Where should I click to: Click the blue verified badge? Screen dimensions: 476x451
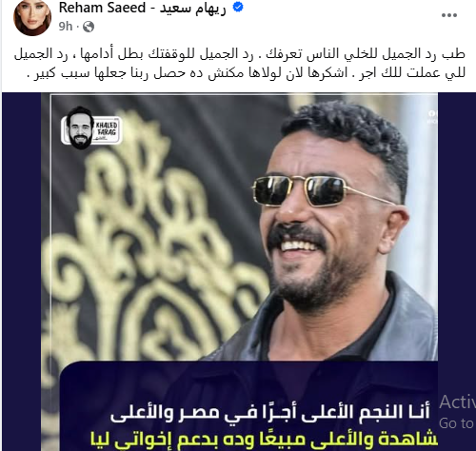tap(238, 8)
